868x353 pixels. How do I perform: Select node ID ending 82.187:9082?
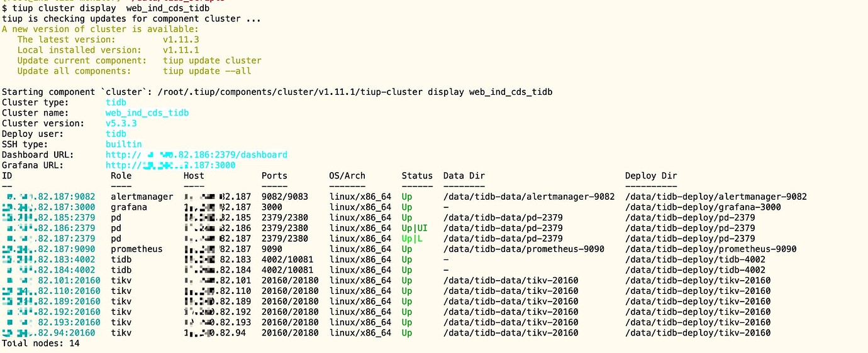pyautogui.click(x=50, y=197)
